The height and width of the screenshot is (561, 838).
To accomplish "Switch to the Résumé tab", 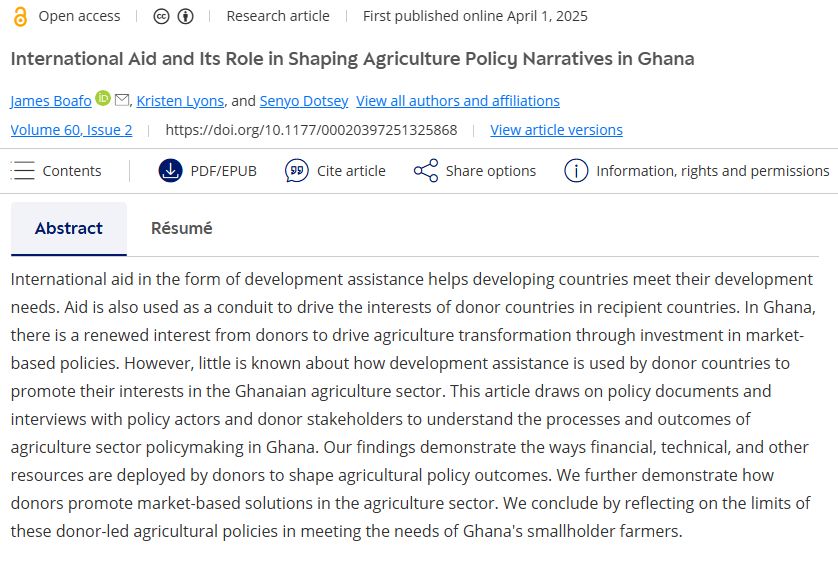I will click(x=182, y=228).
